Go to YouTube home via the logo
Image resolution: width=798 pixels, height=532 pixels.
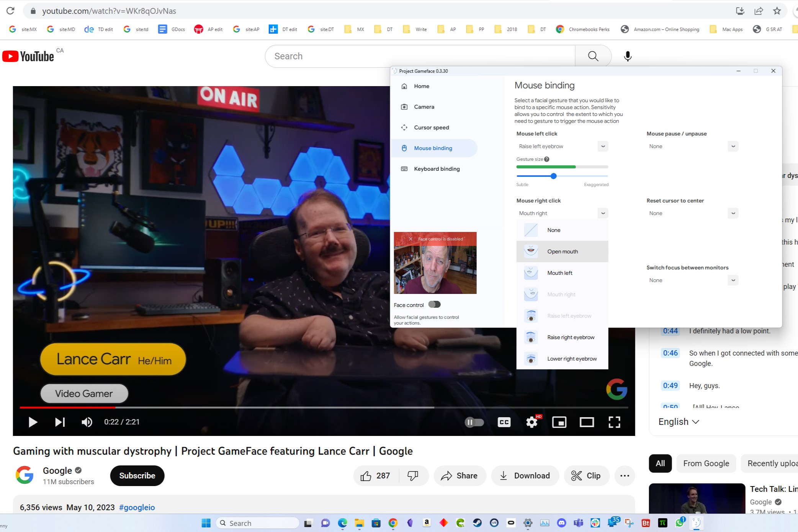28,56
